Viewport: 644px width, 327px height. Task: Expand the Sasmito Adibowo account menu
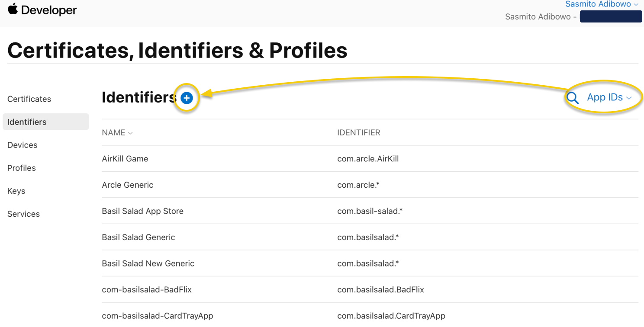coord(602,4)
